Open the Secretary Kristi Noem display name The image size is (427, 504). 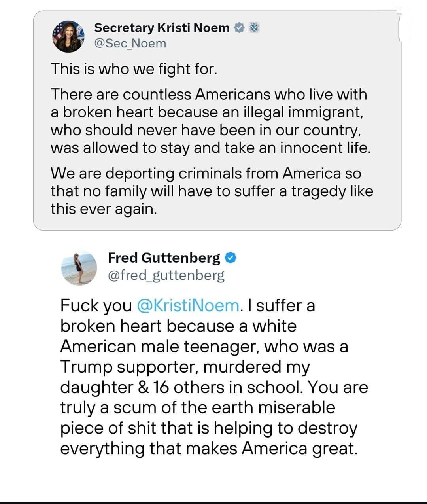[162, 28]
